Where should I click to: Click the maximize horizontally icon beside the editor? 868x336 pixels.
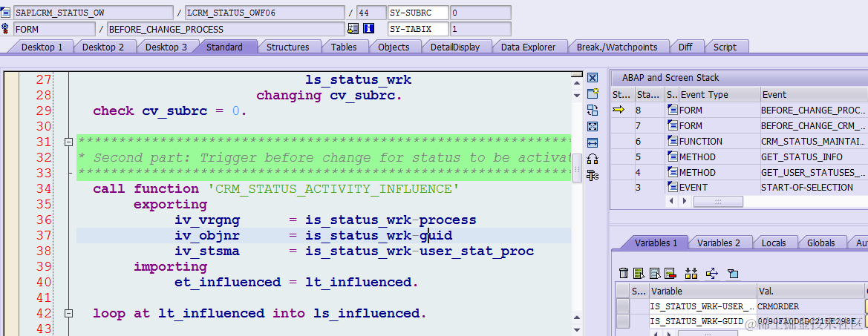tap(593, 142)
